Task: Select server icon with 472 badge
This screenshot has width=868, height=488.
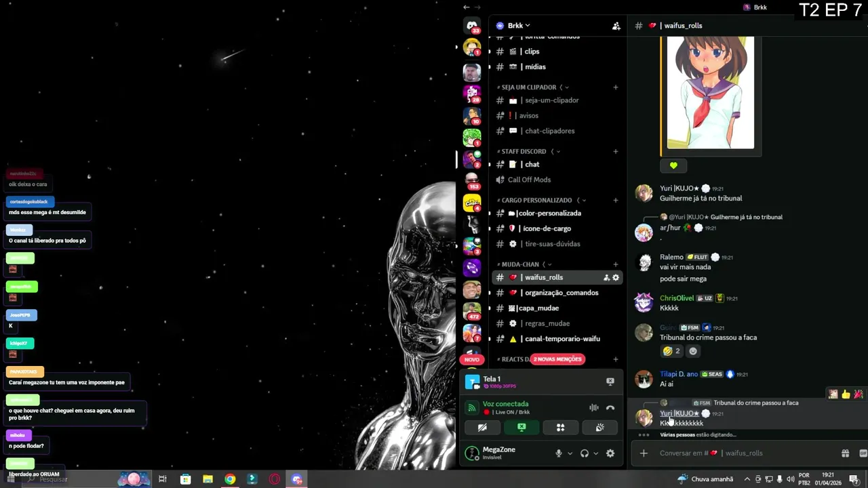Action: pyautogui.click(x=472, y=311)
